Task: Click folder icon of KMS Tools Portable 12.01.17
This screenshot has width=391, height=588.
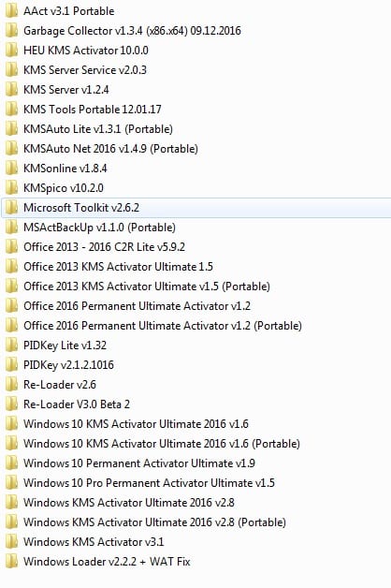Action: coord(11,110)
